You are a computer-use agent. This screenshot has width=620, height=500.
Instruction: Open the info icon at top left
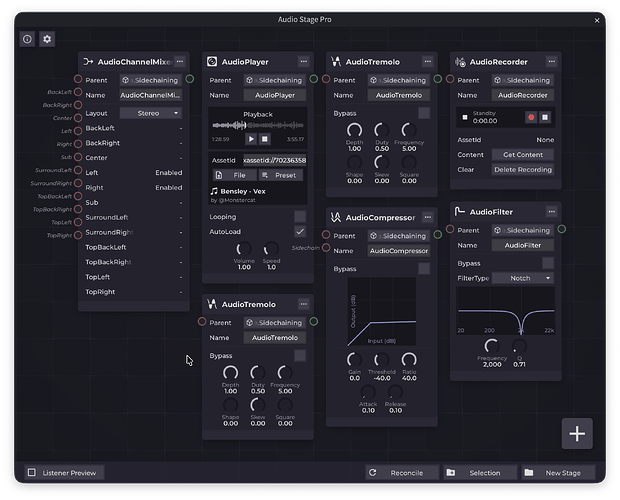point(27,39)
